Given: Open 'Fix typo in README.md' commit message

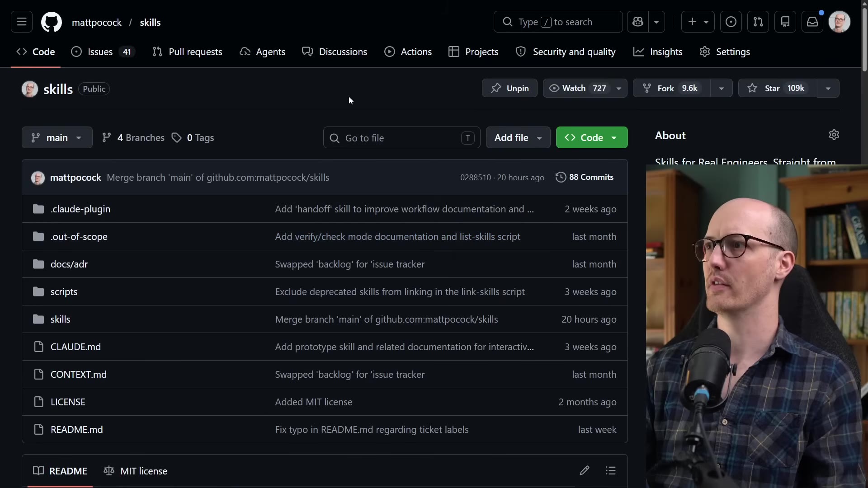Looking at the screenshot, I should (x=372, y=429).
